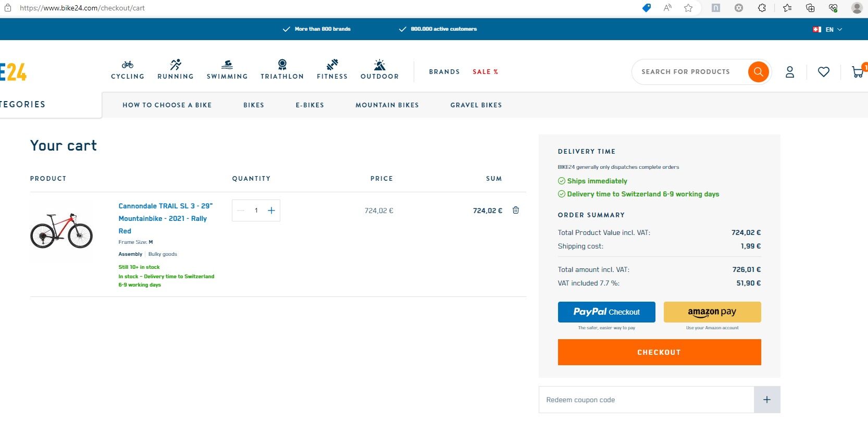This screenshot has width=868, height=422.
Task: Open the SALE % menu
Action: pos(486,72)
